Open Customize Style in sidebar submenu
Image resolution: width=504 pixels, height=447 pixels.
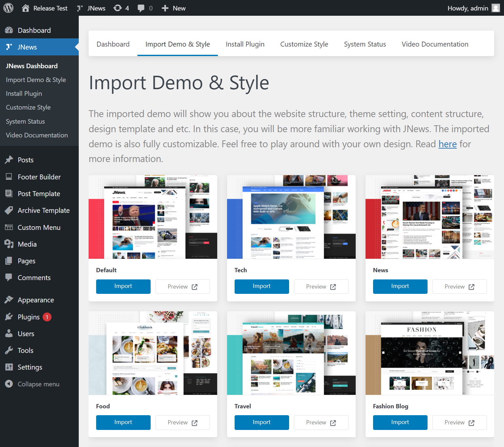pyautogui.click(x=28, y=107)
